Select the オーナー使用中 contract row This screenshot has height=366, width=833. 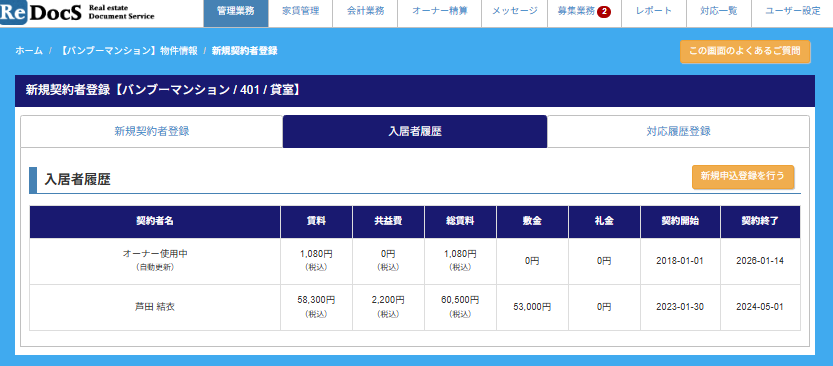tap(415, 261)
